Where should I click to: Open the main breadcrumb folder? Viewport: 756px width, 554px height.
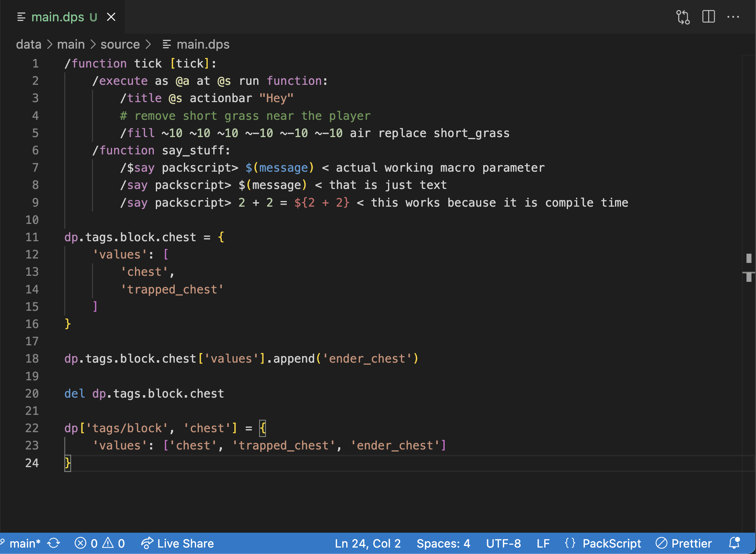coord(71,44)
